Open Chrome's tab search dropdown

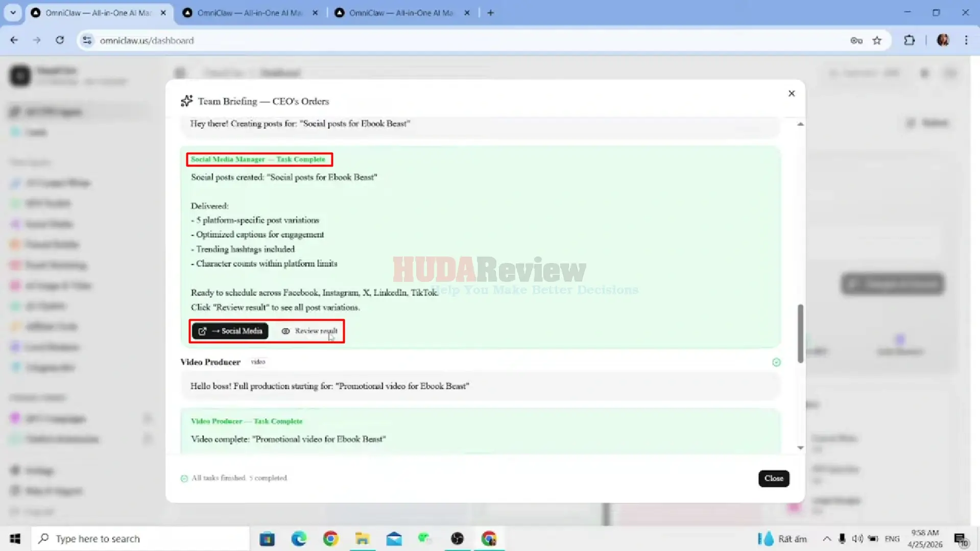tap(13, 13)
